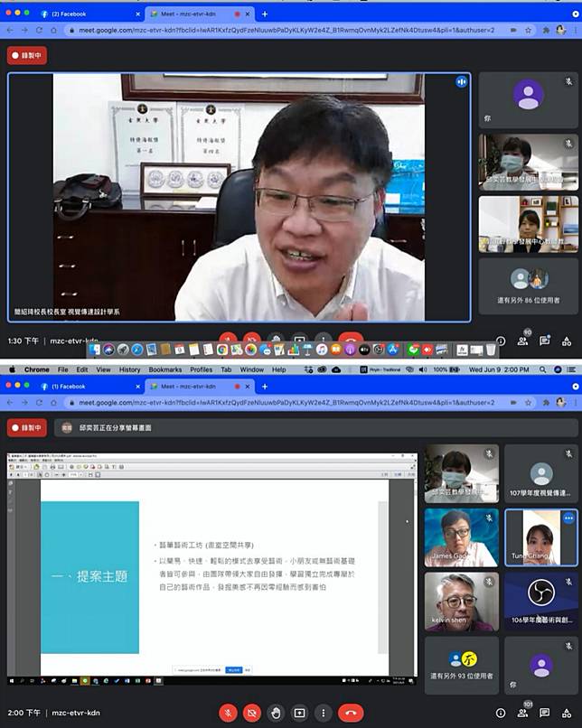Reload the page in the bottom Chrome window
Screen dimensions: 582x728
tap(39, 403)
